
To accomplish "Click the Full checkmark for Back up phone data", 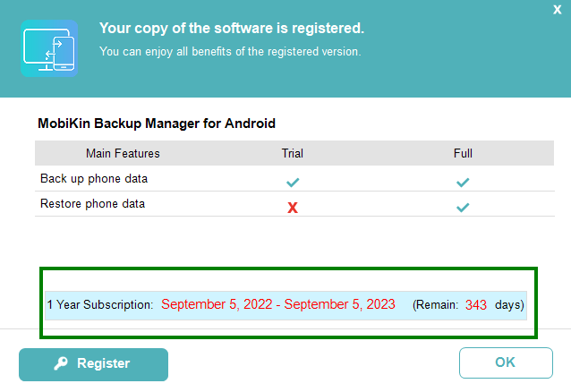I will pos(463,182).
